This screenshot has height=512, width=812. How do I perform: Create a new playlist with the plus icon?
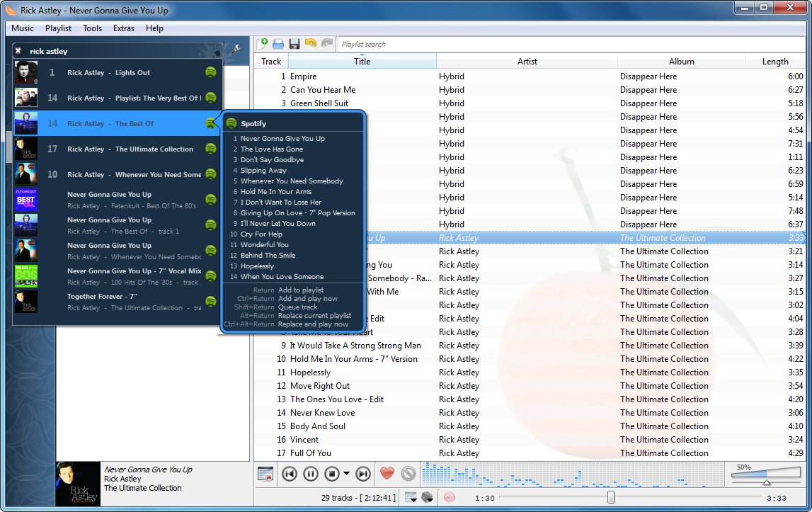263,43
